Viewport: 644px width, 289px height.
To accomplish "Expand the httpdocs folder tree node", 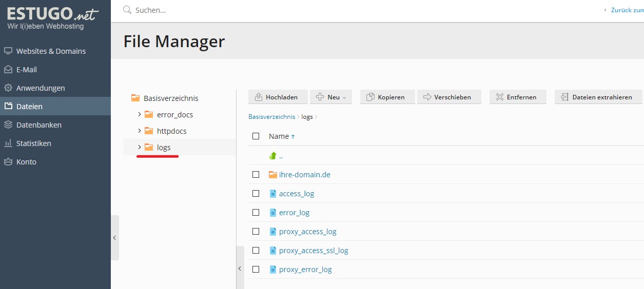I will tap(140, 131).
